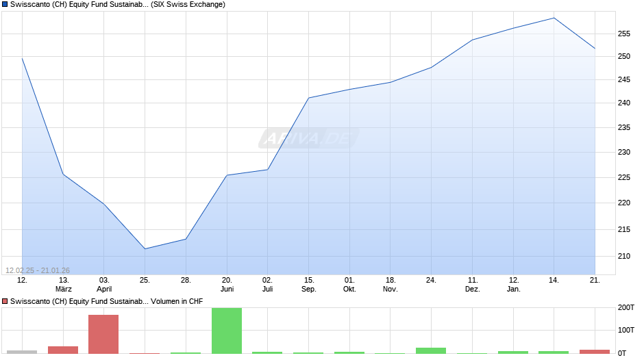Click the tall green volume bar at 20. Juni
644x360 pixels.
[x=227, y=331]
